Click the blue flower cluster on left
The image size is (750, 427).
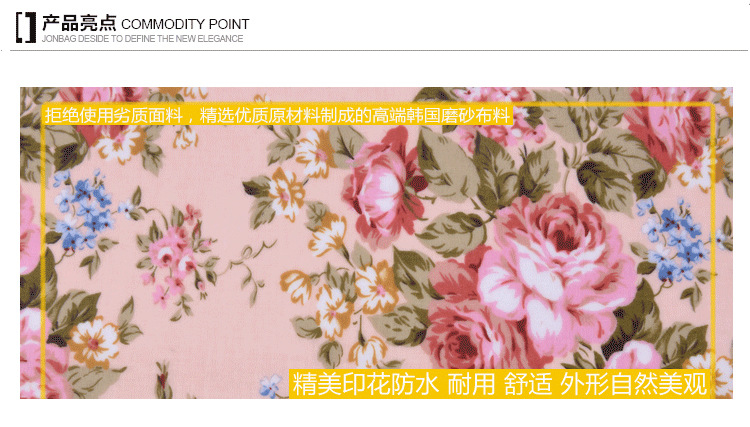84,210
